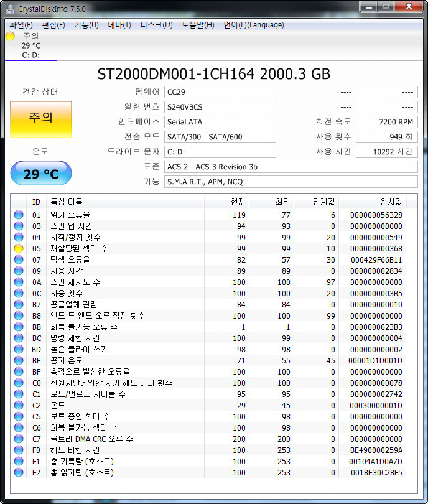The width and height of the screenshot is (428, 504).
Task: Click the ACS-2 | ACS-3 Revision 3b field
Action: (291, 167)
